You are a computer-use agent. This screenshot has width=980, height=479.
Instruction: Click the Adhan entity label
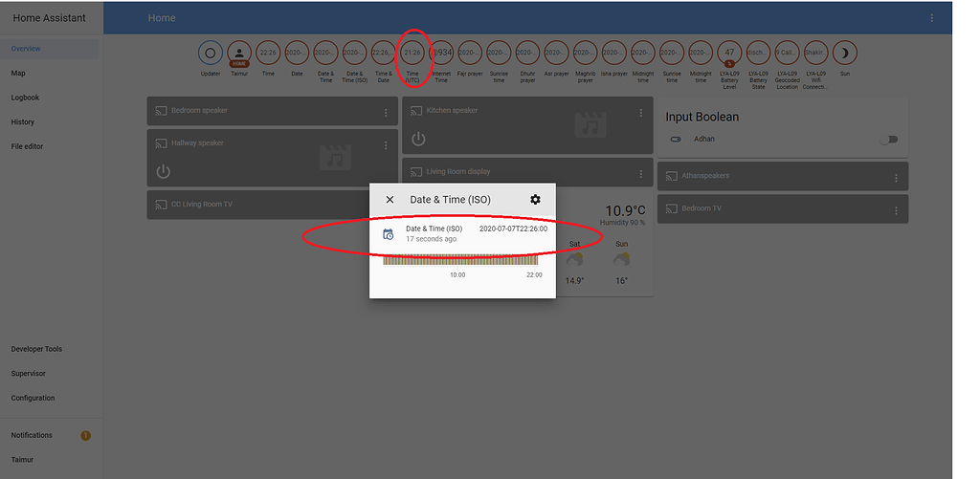coord(704,140)
